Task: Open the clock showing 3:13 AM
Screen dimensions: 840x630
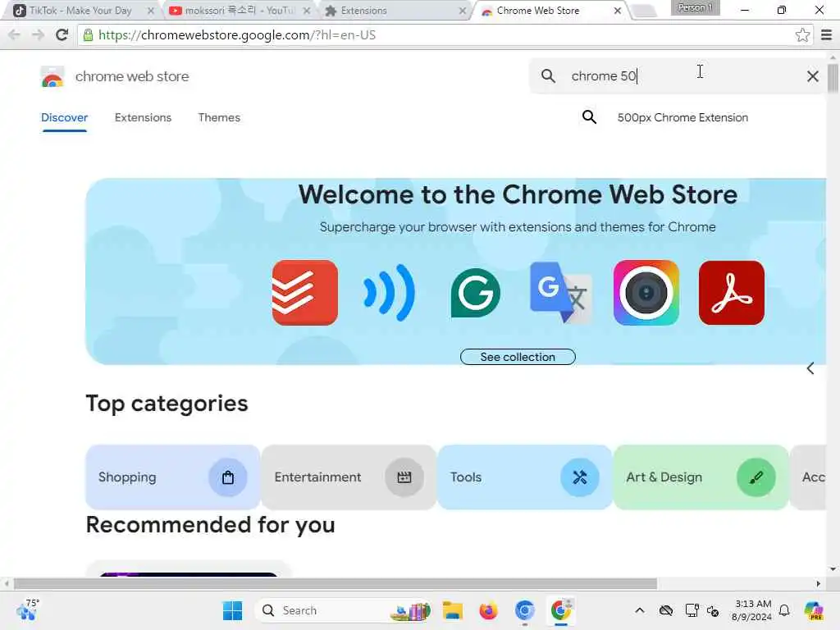Action: tap(752, 610)
